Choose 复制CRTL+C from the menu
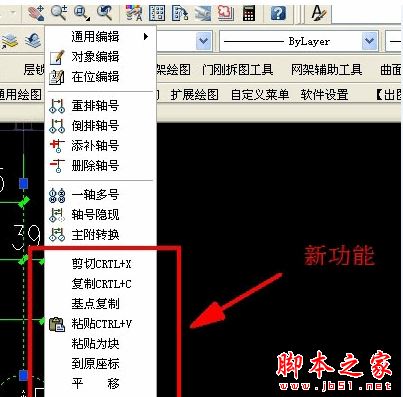This screenshot has width=403, height=397. (101, 284)
